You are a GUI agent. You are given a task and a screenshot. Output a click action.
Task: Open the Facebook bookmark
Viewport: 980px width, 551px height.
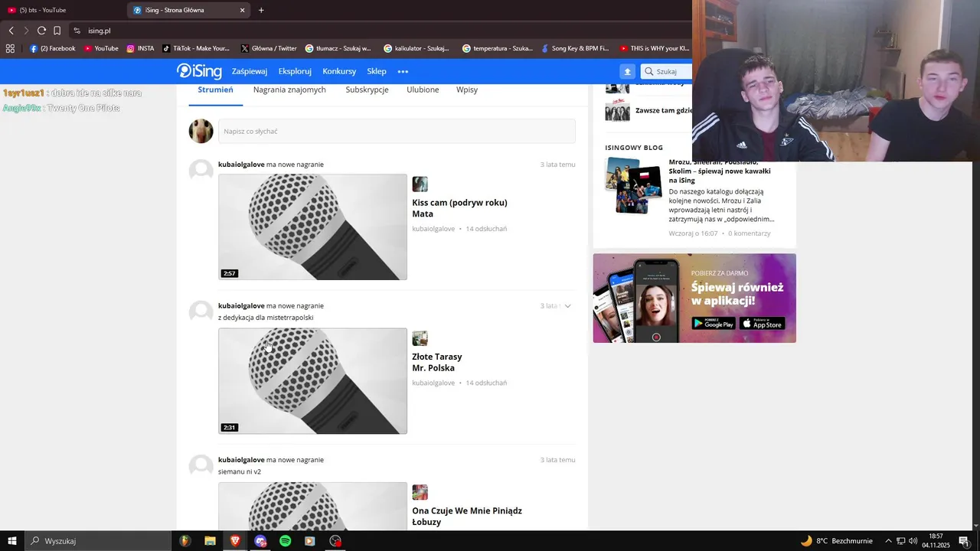(53, 48)
